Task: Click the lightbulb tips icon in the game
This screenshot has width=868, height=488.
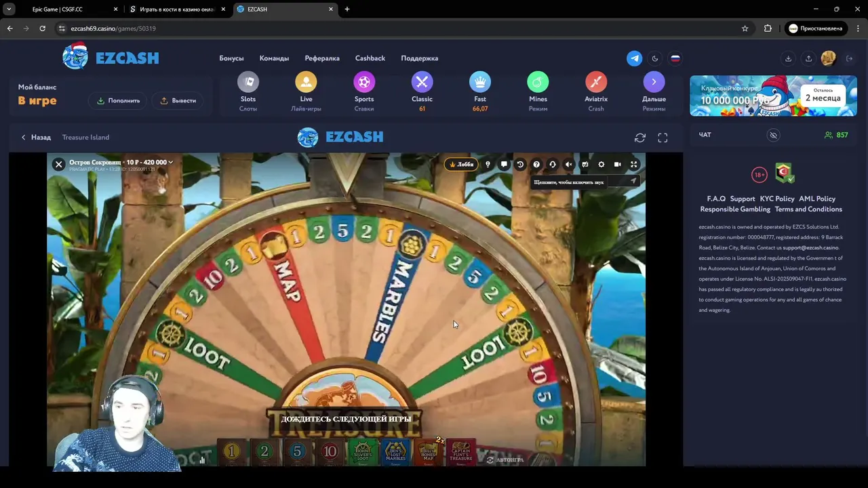Action: [488, 164]
